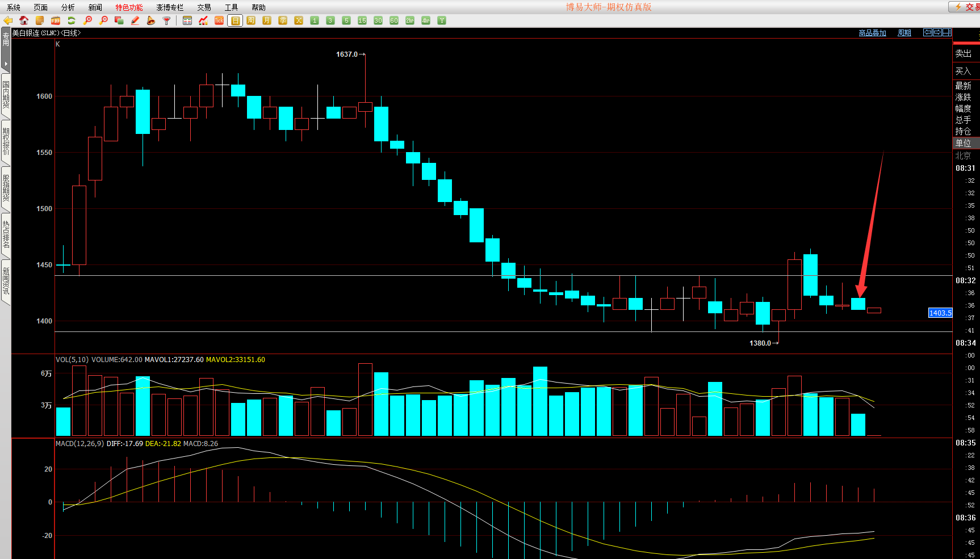980x559 pixels.
Task: Open the 特色功能 menu
Action: pyautogui.click(x=129, y=7)
